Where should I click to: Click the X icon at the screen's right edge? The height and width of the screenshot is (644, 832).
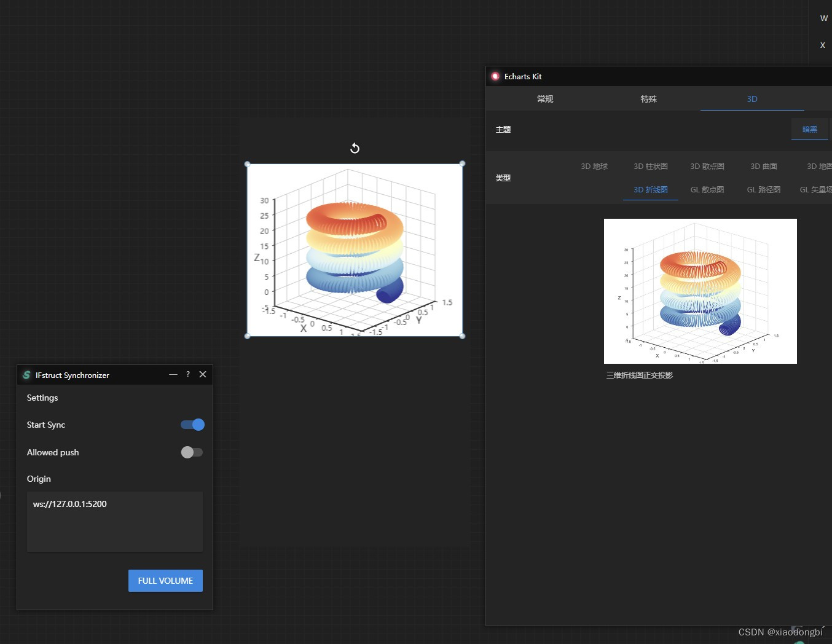(x=822, y=45)
